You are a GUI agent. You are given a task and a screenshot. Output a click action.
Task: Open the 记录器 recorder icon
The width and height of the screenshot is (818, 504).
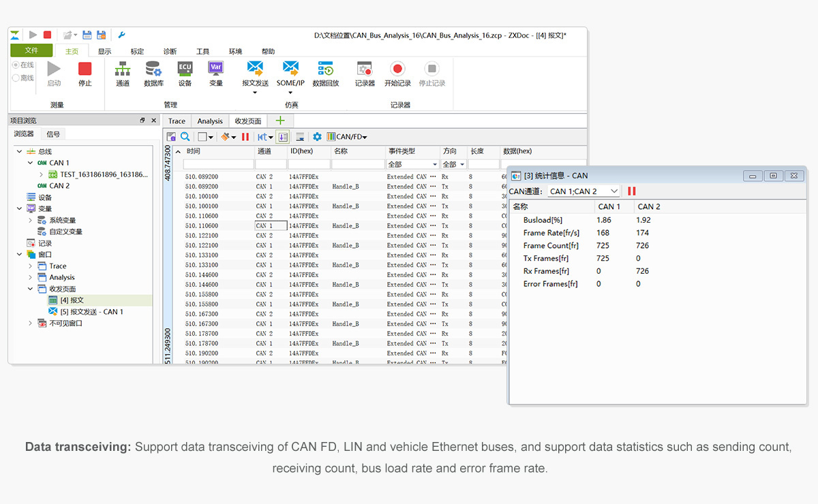point(365,69)
